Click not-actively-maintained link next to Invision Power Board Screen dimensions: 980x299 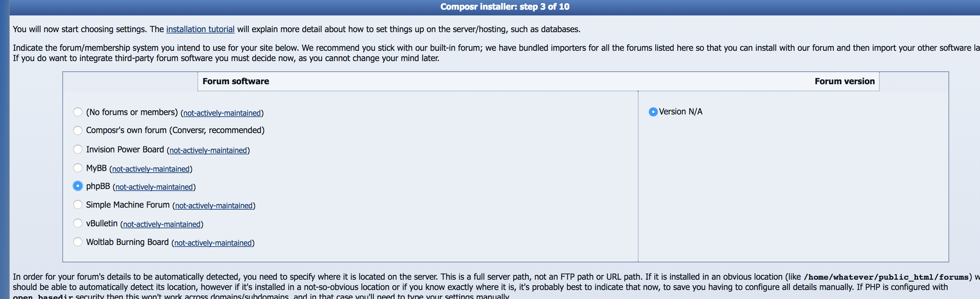pyautogui.click(x=208, y=150)
